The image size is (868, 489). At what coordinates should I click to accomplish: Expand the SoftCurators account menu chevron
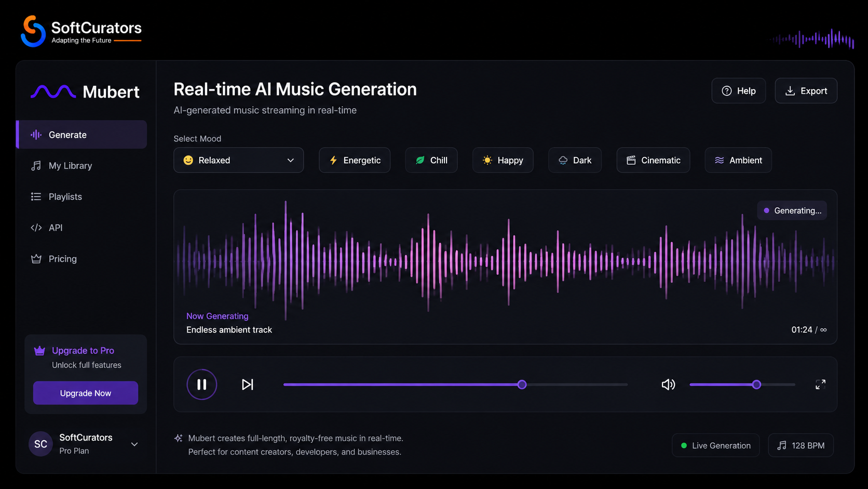[x=134, y=444]
